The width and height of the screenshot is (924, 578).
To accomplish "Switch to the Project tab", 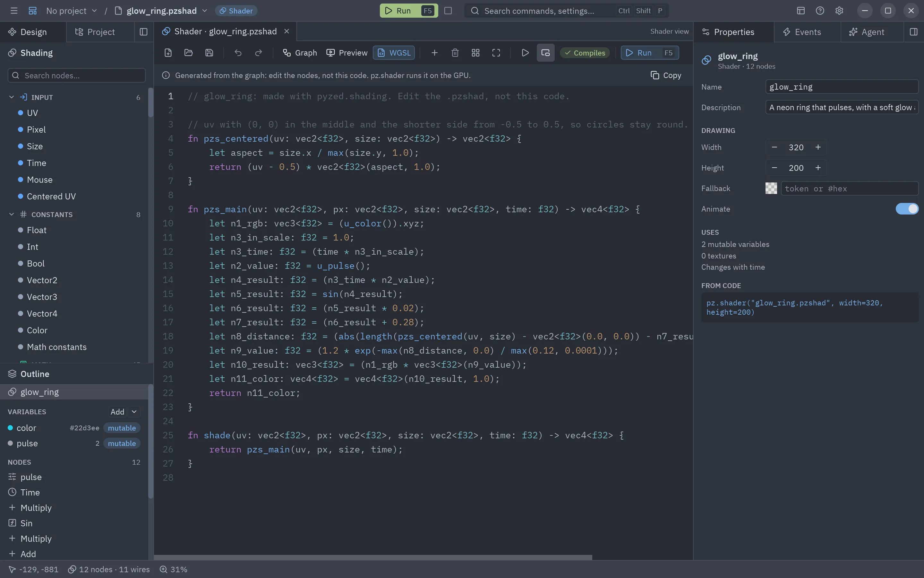I will tap(100, 32).
